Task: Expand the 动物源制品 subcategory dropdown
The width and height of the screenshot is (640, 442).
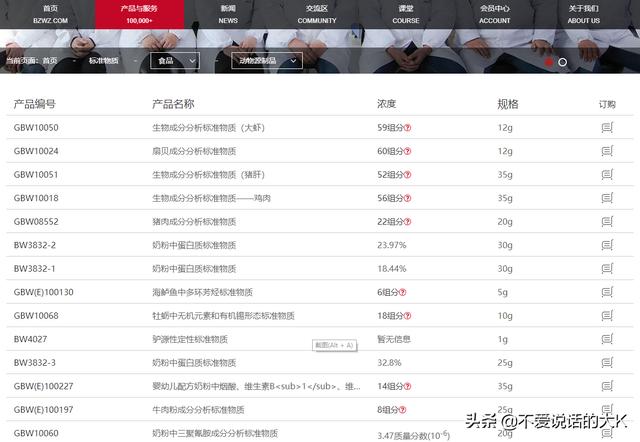Action: point(266,61)
